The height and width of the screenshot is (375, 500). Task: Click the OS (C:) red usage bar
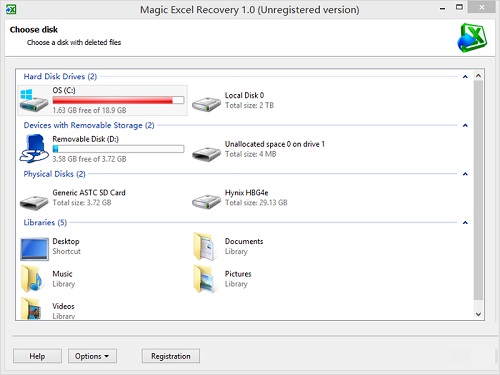118,100
